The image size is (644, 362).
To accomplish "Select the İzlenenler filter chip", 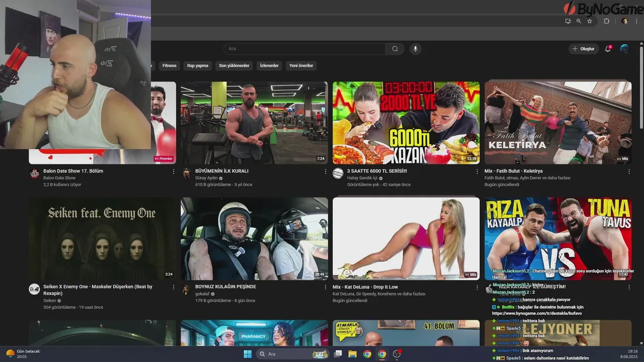I will (269, 65).
